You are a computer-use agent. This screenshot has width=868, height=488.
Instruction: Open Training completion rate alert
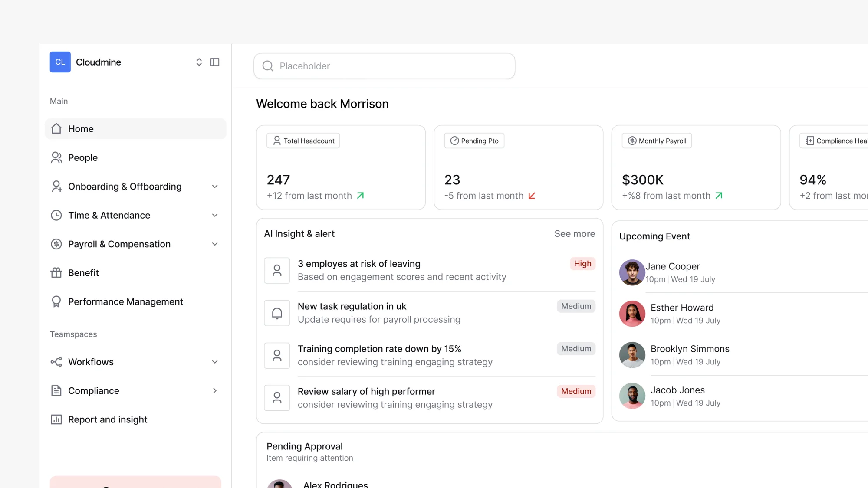pyautogui.click(x=430, y=355)
